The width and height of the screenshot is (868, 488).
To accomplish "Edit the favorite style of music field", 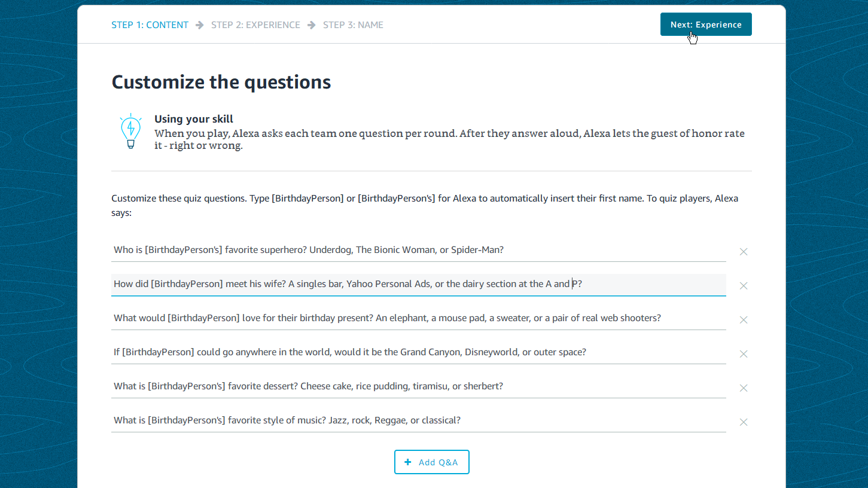I will [x=419, y=420].
